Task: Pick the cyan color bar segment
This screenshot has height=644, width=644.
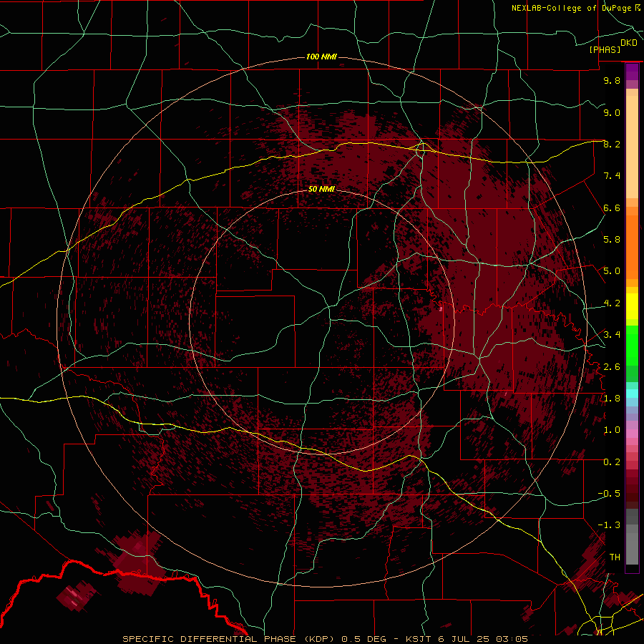Action: tap(632, 394)
